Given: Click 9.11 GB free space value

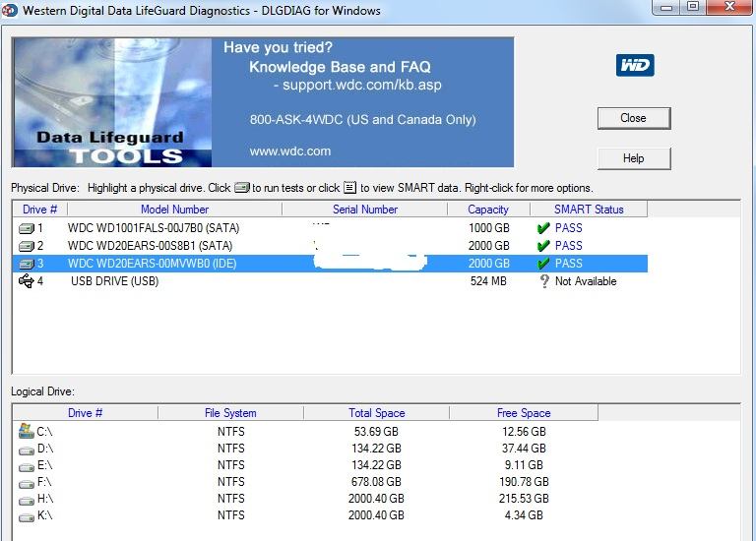Looking at the screenshot, I should [524, 465].
